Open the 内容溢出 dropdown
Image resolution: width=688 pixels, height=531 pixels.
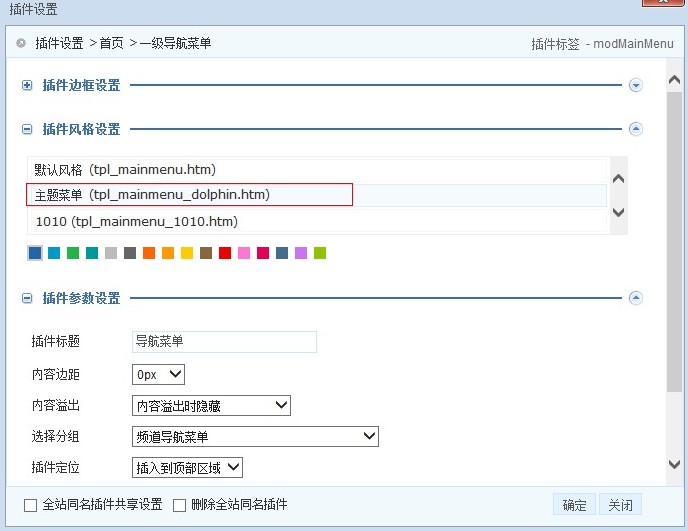coord(211,405)
